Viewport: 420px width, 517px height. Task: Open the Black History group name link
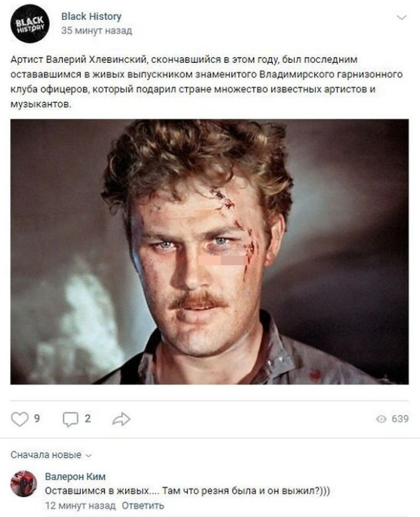point(91,16)
